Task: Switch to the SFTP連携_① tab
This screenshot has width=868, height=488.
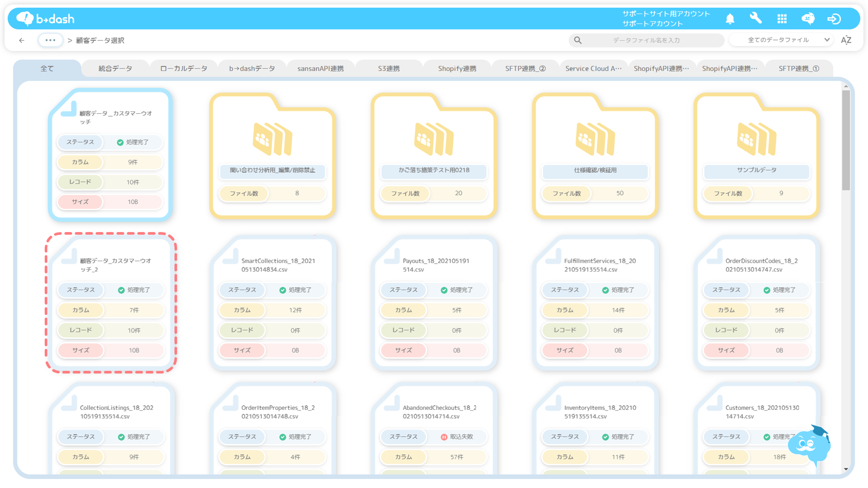Action: [x=799, y=69]
